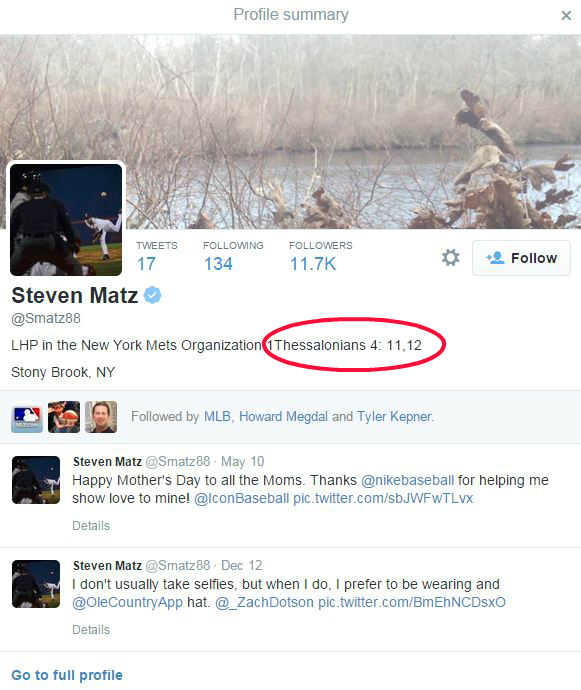Open the @OleCountryApp mention
This screenshot has height=690, width=581.
pyautogui.click(x=127, y=602)
